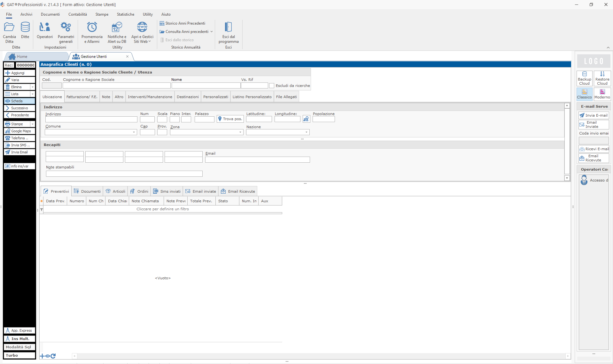This screenshot has height=364, width=613.
Task: Collapse the ribbon with top-right chevron
Action: [x=608, y=48]
